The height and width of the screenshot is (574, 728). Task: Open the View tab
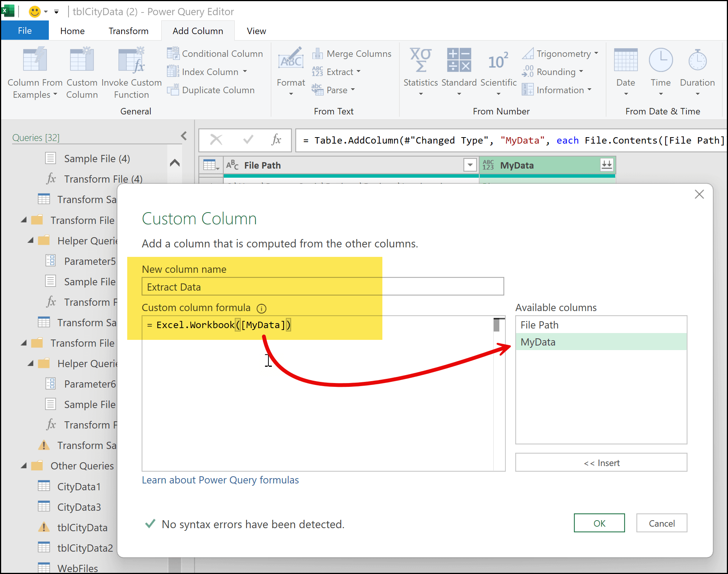(256, 31)
